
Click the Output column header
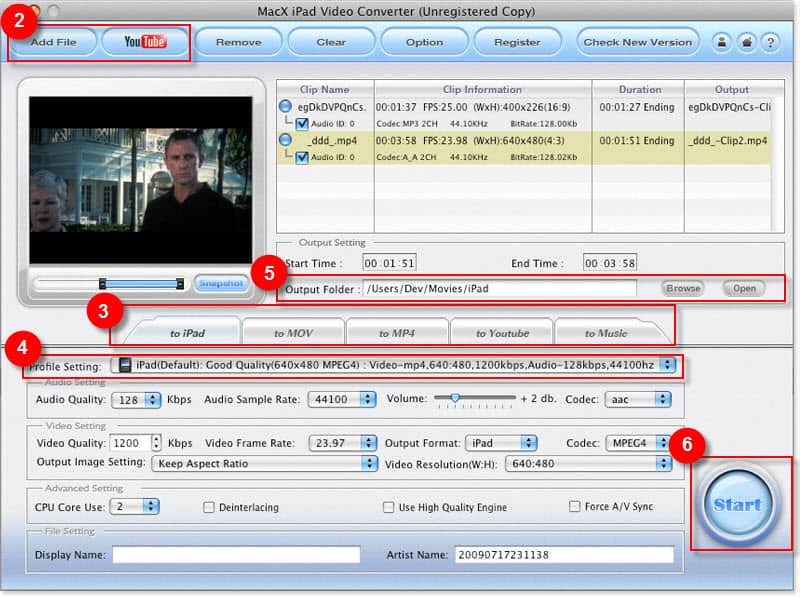tap(732, 89)
